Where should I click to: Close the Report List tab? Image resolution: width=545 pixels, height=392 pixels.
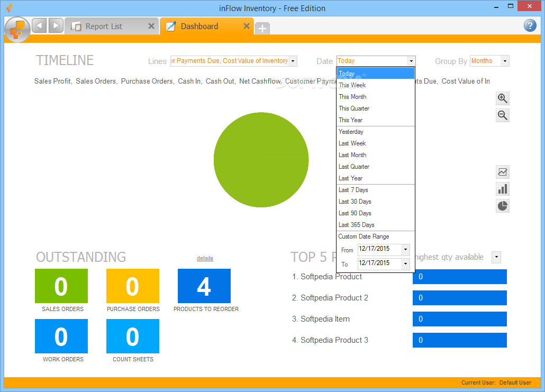pyautogui.click(x=151, y=26)
